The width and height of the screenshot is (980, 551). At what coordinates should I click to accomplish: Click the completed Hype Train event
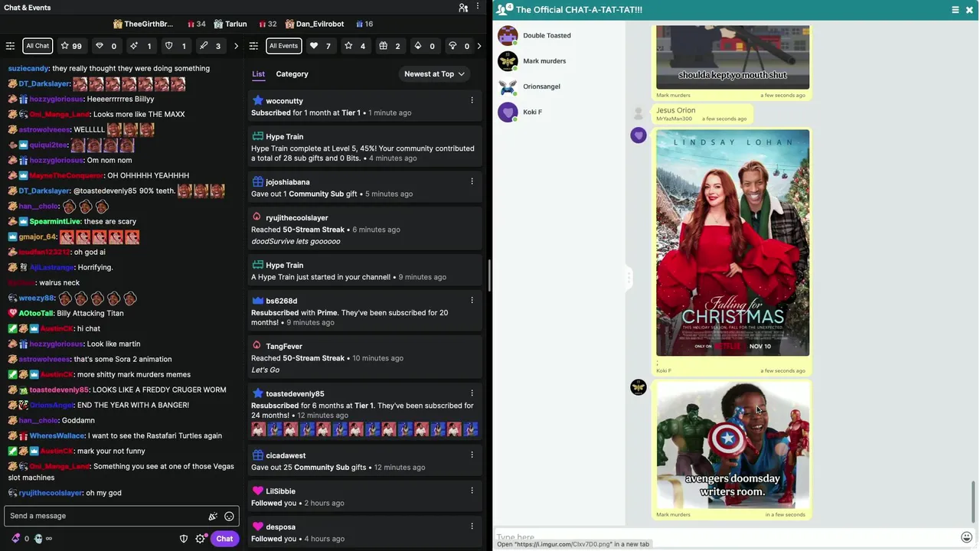(364, 147)
